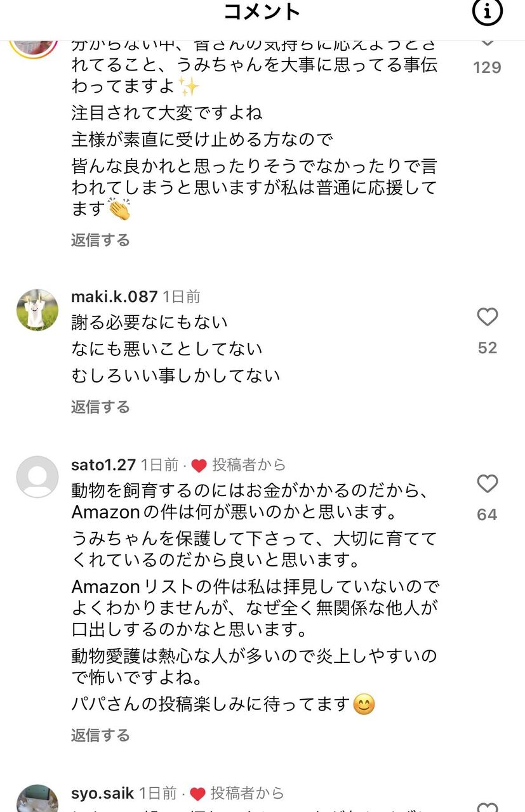Tap red heart 投稿者から badge on sato1.27
Screen dimensions: 525x812
[x=238, y=465]
